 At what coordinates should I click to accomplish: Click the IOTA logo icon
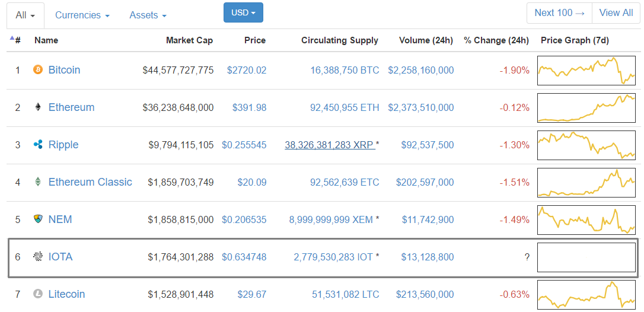[x=38, y=257]
